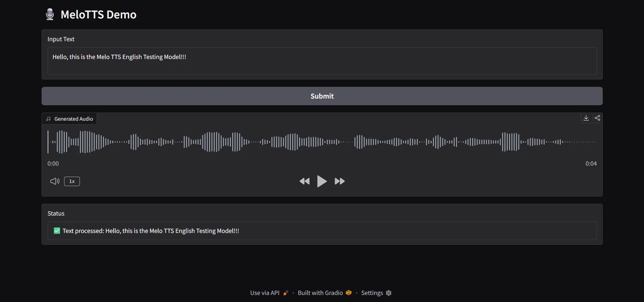Play the generated audio

[x=322, y=181]
